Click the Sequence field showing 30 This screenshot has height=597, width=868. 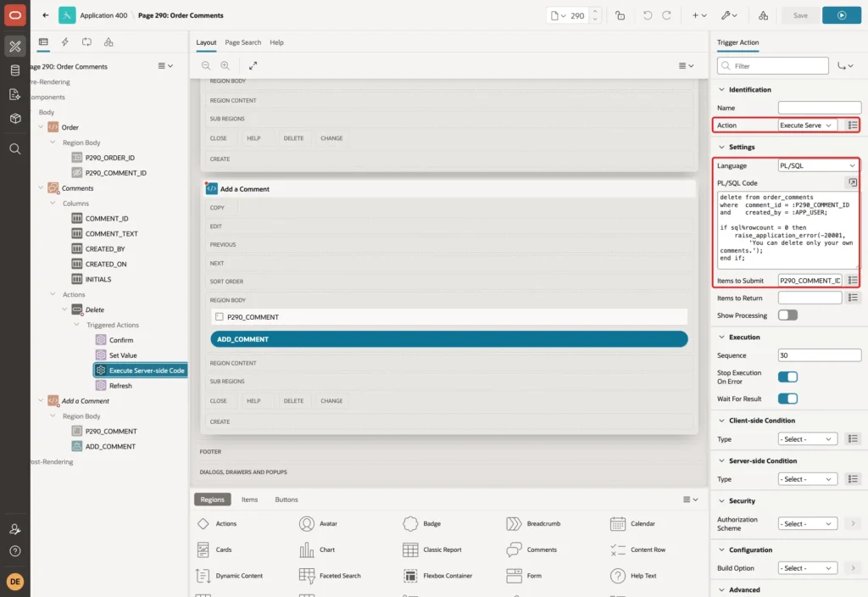click(820, 355)
